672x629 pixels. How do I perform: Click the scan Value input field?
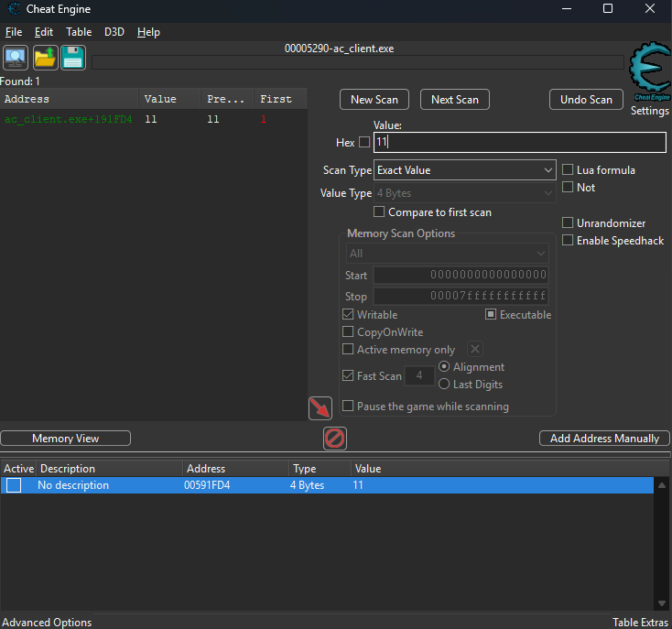point(519,143)
